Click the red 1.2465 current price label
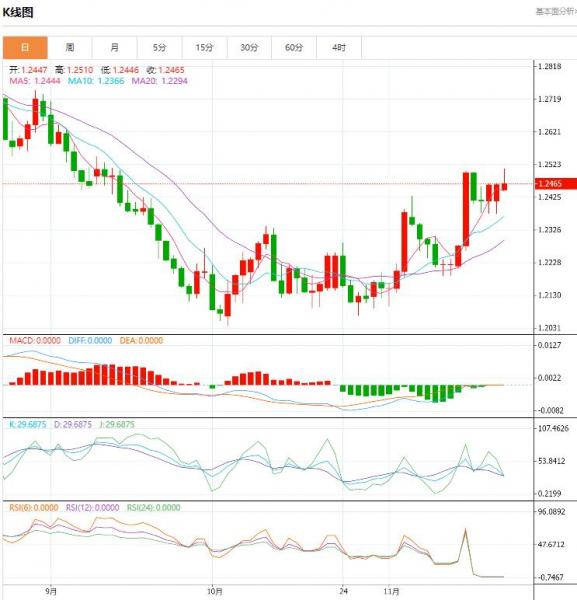The image size is (577, 600). tap(556, 184)
